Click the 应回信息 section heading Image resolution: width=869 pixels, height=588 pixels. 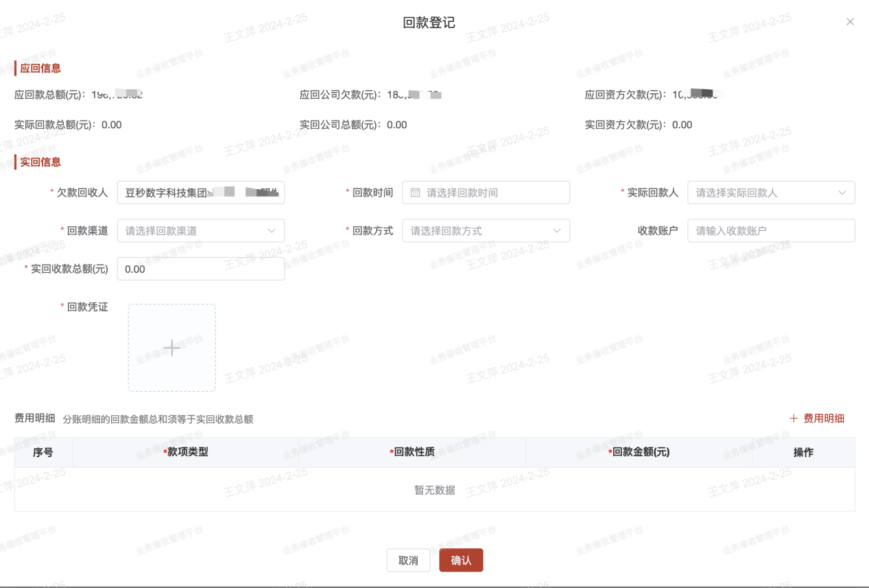[40, 69]
